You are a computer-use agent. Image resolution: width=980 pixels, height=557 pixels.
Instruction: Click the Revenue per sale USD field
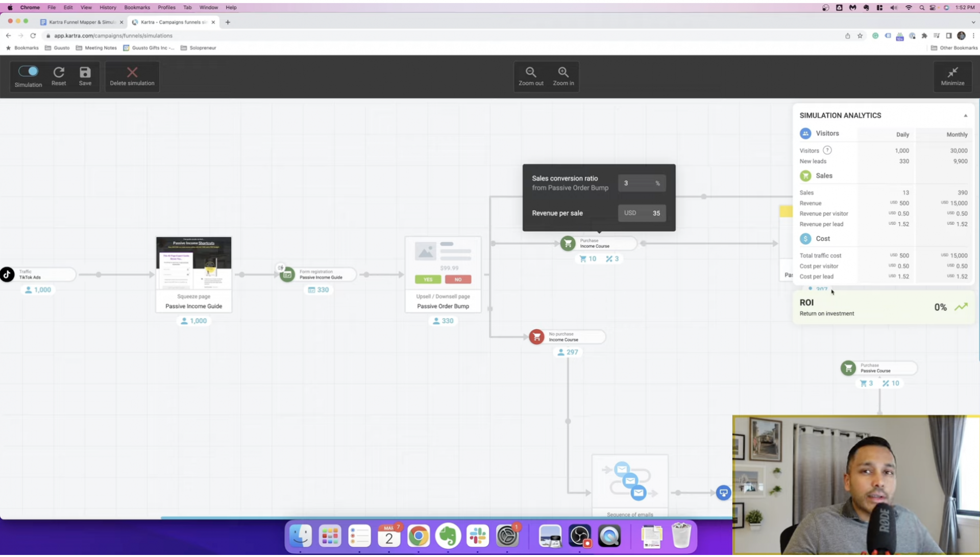642,213
